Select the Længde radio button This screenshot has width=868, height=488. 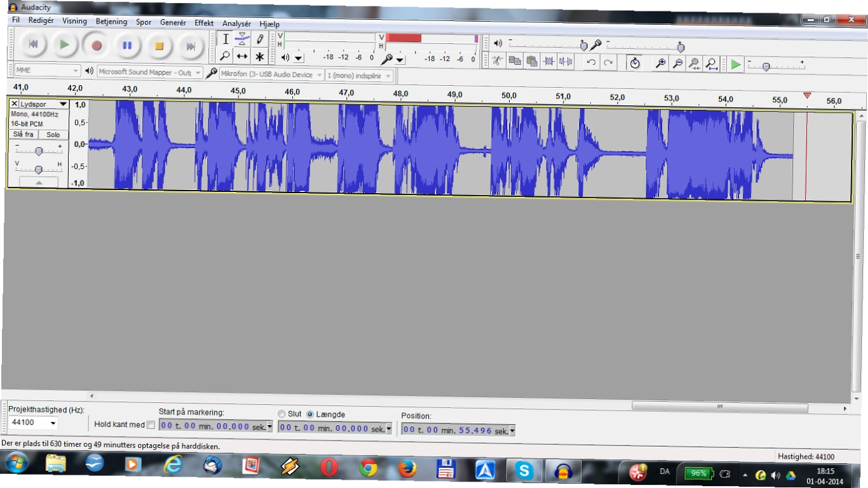[310, 414]
